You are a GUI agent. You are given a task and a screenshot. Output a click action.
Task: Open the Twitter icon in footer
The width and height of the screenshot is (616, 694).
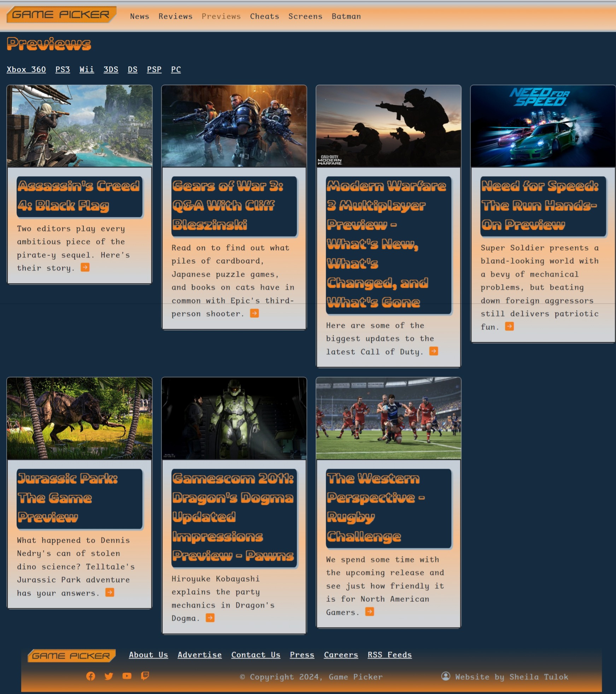(x=109, y=676)
